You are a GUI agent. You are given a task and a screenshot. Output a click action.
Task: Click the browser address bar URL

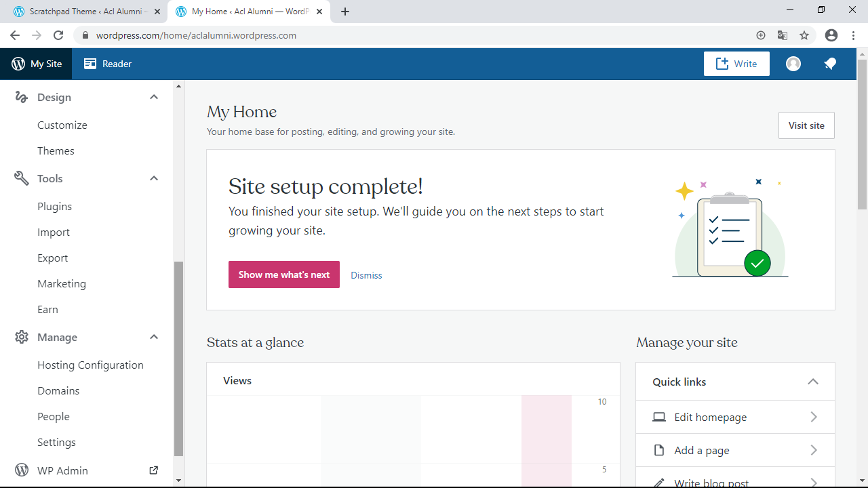[x=196, y=35]
